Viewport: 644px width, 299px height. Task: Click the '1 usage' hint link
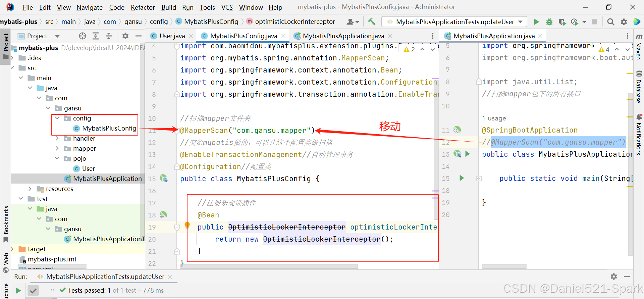494,118
